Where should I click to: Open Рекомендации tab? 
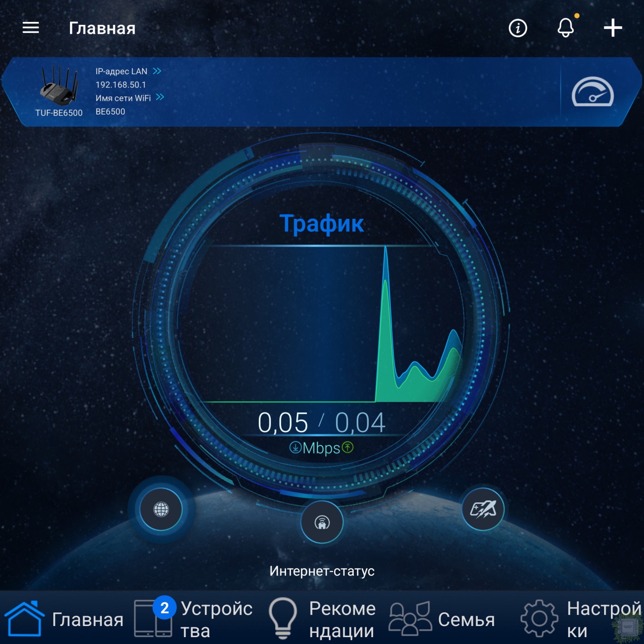click(x=322, y=619)
